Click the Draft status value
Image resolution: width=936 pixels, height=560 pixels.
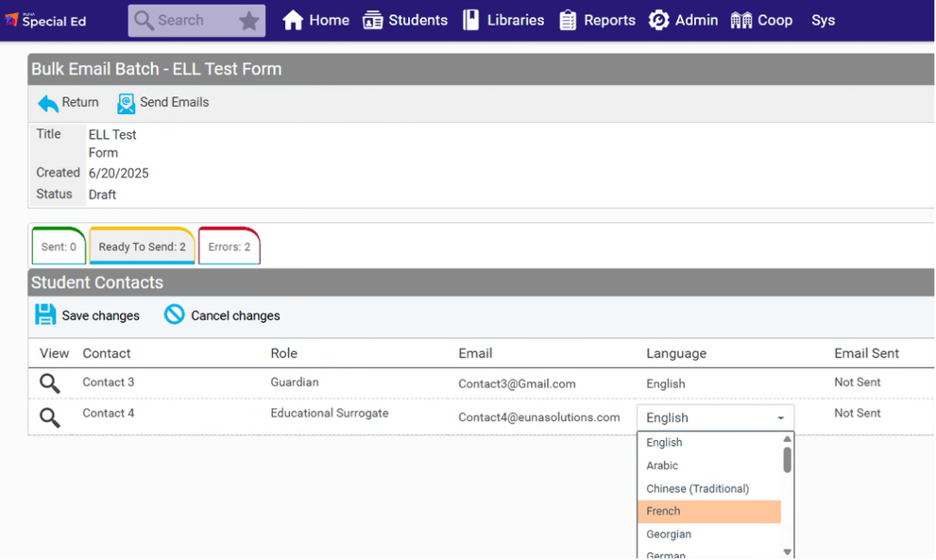pos(102,195)
